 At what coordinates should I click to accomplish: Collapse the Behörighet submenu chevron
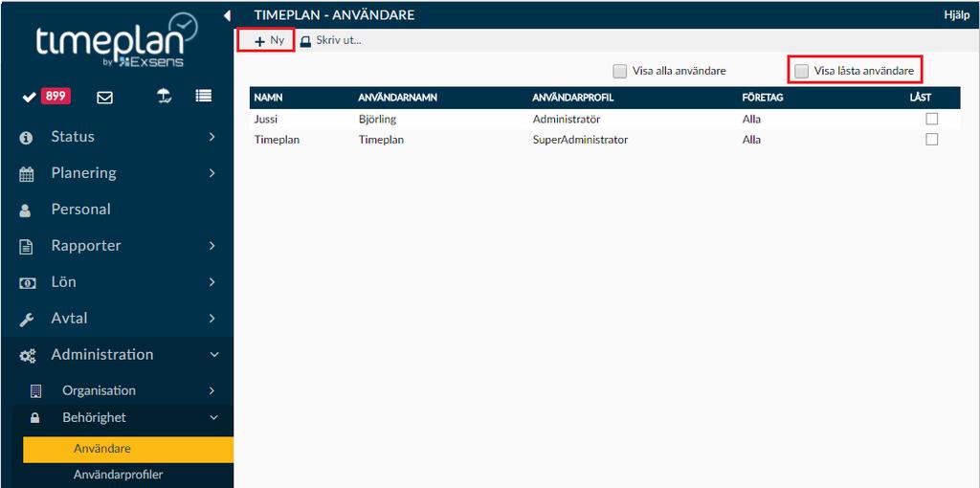[213, 417]
